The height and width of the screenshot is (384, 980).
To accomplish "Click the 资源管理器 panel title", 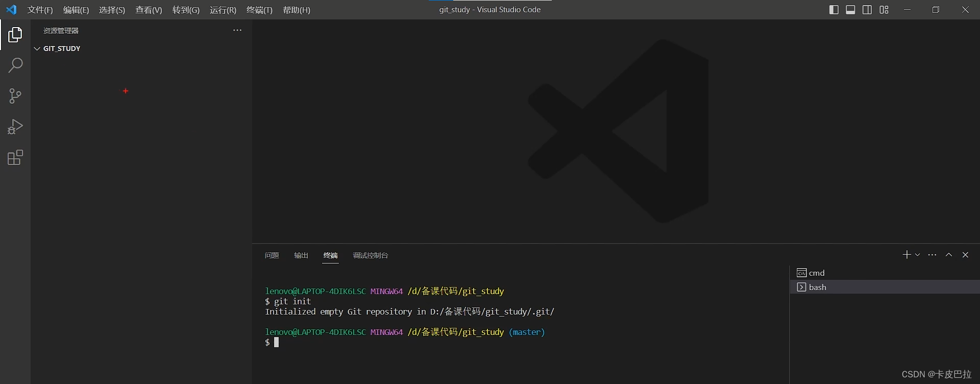I will (x=61, y=31).
